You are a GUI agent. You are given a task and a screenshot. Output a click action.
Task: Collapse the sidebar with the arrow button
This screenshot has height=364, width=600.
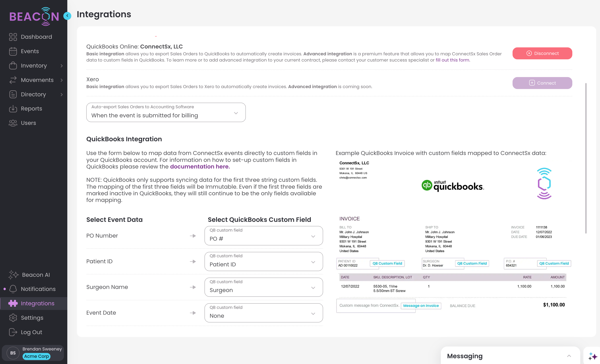tap(67, 16)
